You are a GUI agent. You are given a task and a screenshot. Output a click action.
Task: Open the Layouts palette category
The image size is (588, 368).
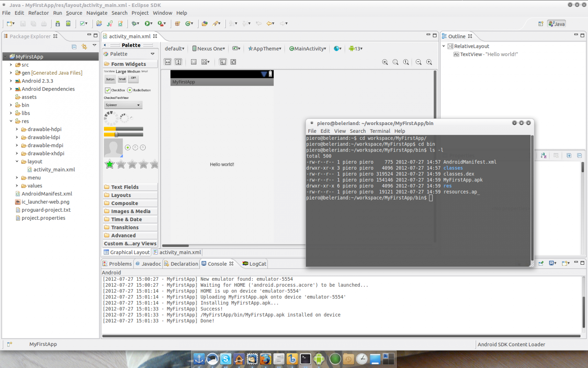click(121, 195)
